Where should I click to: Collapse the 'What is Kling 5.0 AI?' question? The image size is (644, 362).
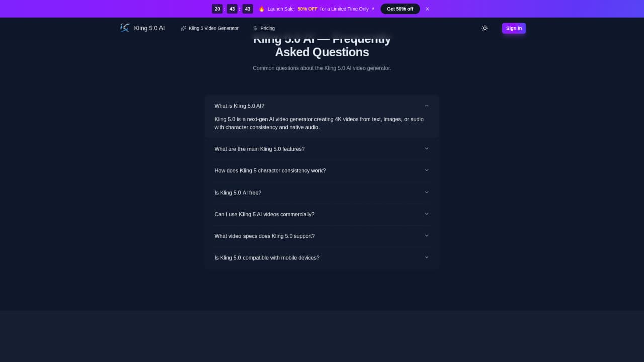tap(322, 106)
